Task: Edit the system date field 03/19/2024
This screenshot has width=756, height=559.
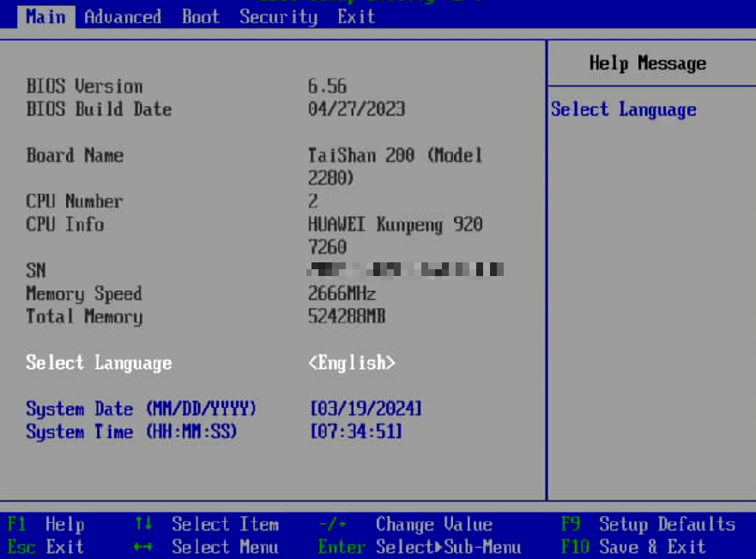Action: [366, 409]
